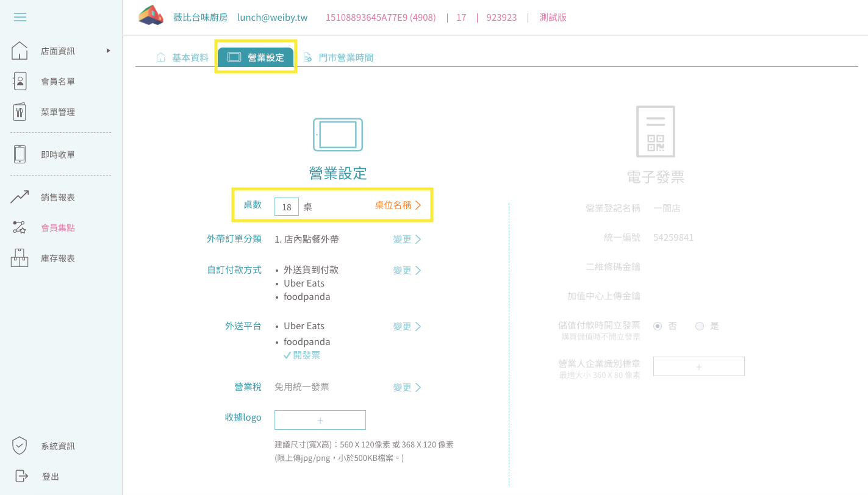Switch to 門市營業時間 tab
Viewport: 868px width, 495px height.
[x=339, y=58]
